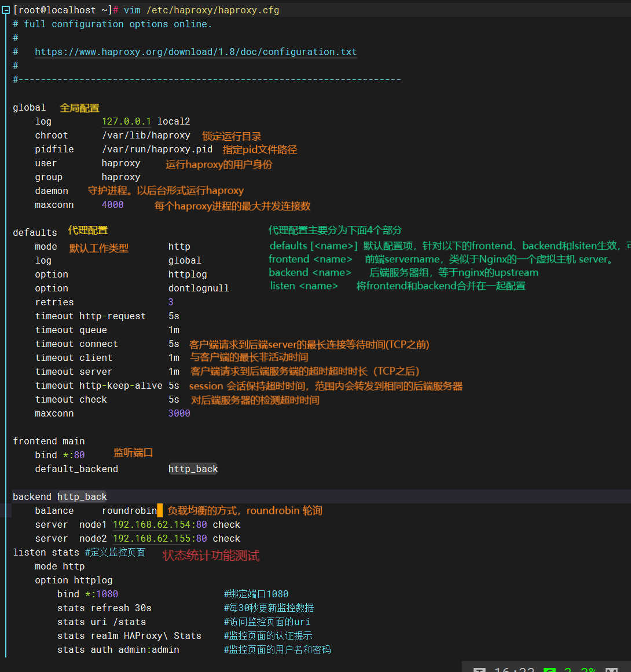631x672 pixels.
Task: Click the 'option httplog' line under listen stats
Action: point(74,580)
